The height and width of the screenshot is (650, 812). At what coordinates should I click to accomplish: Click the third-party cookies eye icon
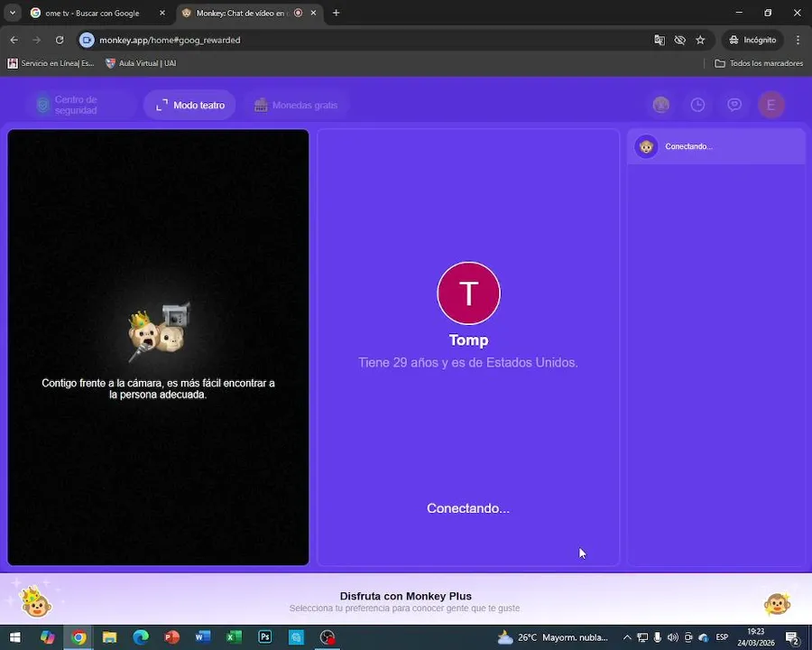point(680,40)
